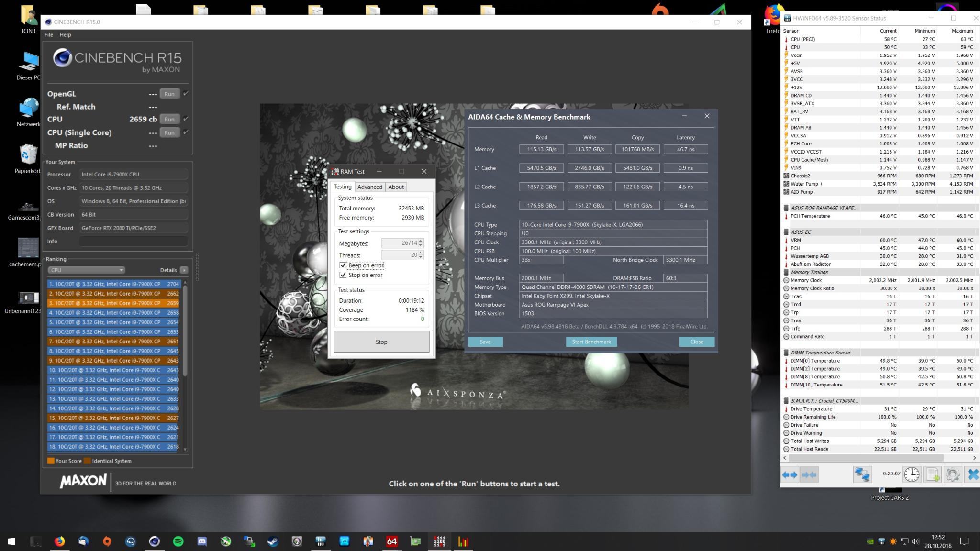Image resolution: width=980 pixels, height=551 pixels.
Task: Switch to RAM Test taskbar icon
Action: click(x=439, y=541)
